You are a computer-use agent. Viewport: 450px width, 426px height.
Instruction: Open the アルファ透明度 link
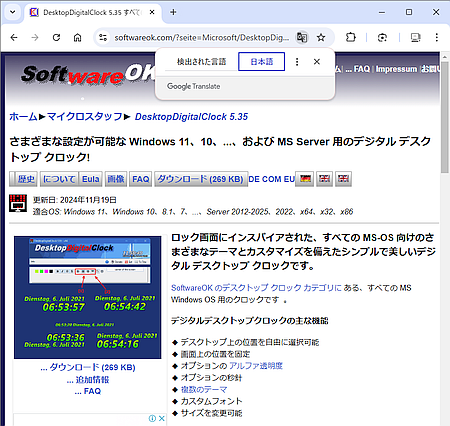[256, 366]
